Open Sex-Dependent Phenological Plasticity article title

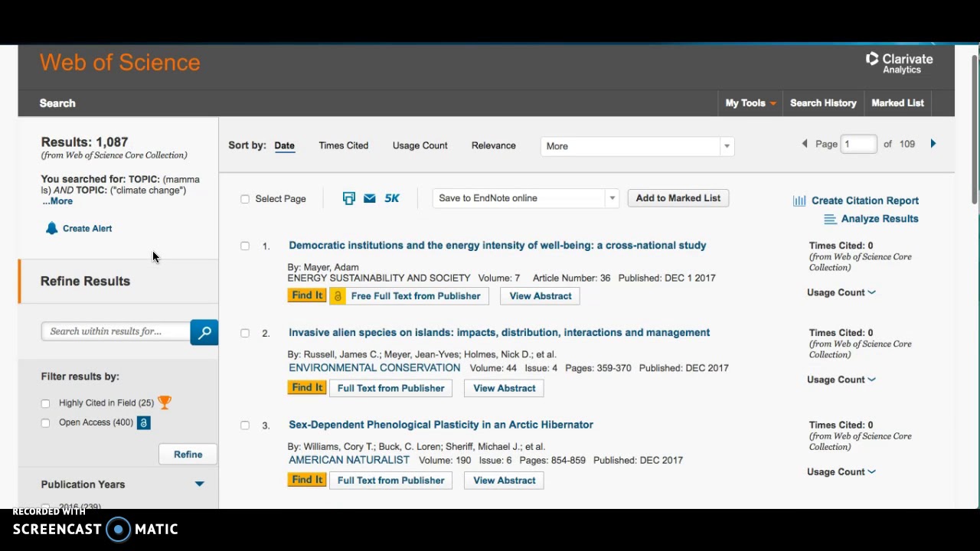point(441,425)
